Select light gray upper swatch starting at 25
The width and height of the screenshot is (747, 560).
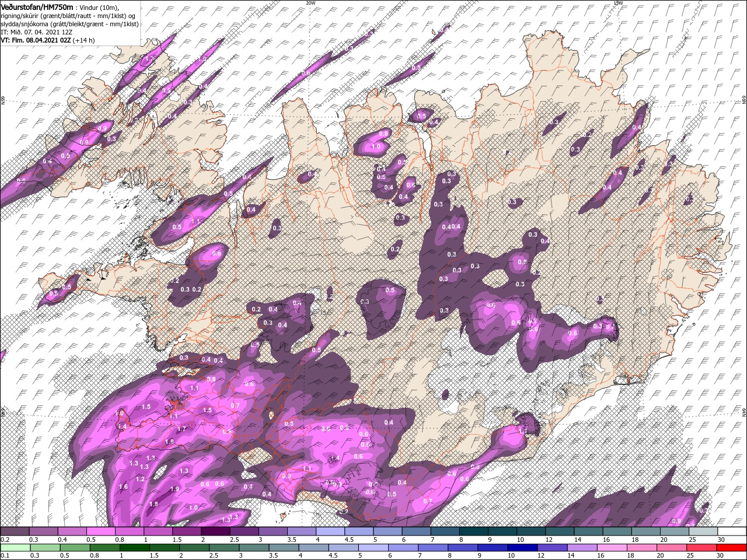(x=703, y=531)
